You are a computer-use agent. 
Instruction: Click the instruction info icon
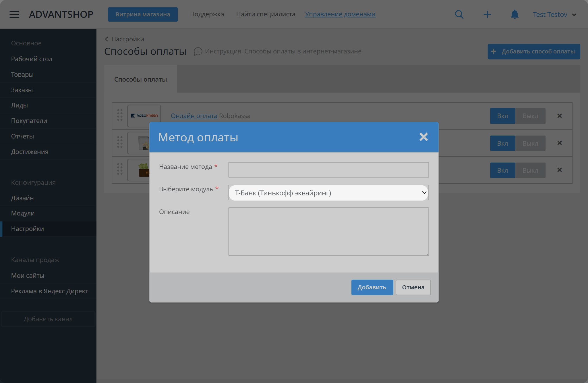tap(198, 51)
